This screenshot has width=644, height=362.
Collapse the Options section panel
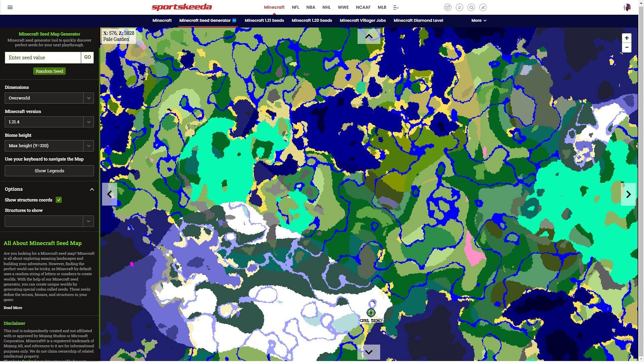[x=92, y=189]
